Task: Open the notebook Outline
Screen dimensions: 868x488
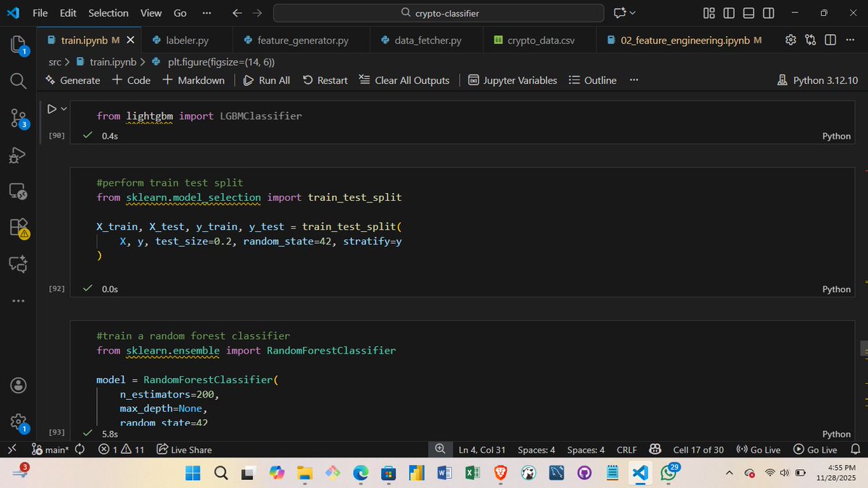Action: pos(592,80)
